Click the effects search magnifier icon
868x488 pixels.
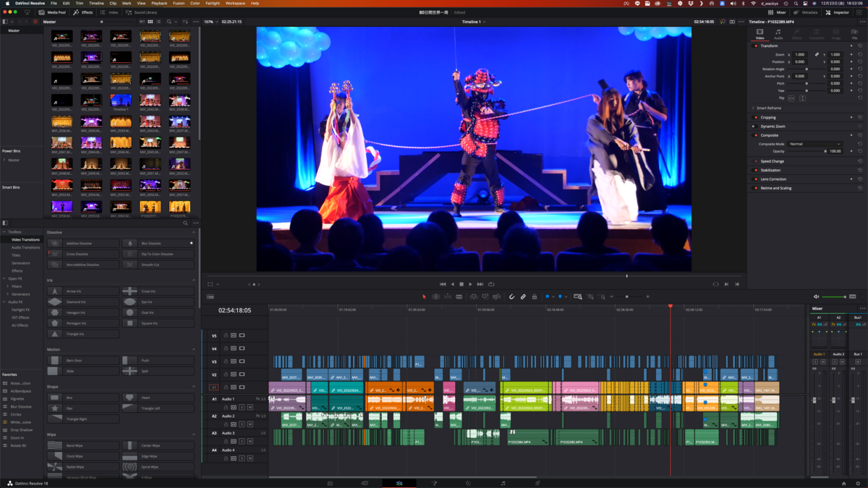coord(185,223)
